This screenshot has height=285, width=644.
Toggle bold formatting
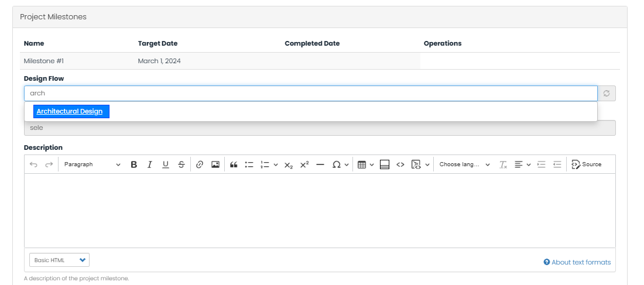(133, 164)
